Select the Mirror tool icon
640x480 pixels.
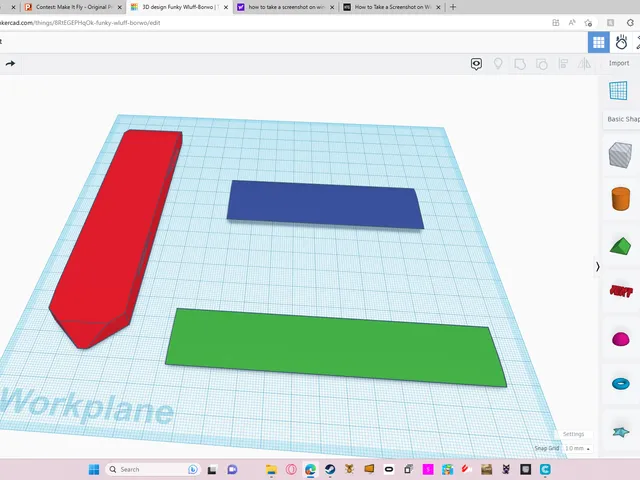(584, 64)
